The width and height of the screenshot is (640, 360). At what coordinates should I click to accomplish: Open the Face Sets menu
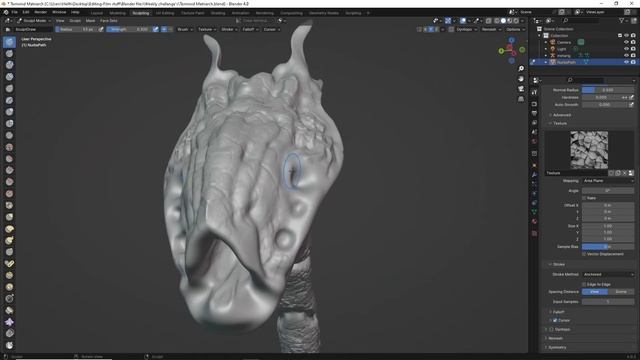109,20
